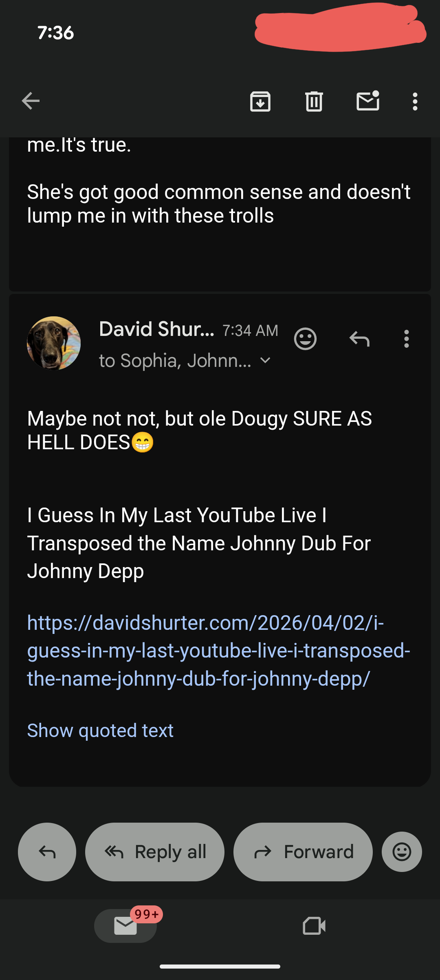Add emoji reaction to David's message
The width and height of the screenshot is (440, 980).
(x=305, y=339)
